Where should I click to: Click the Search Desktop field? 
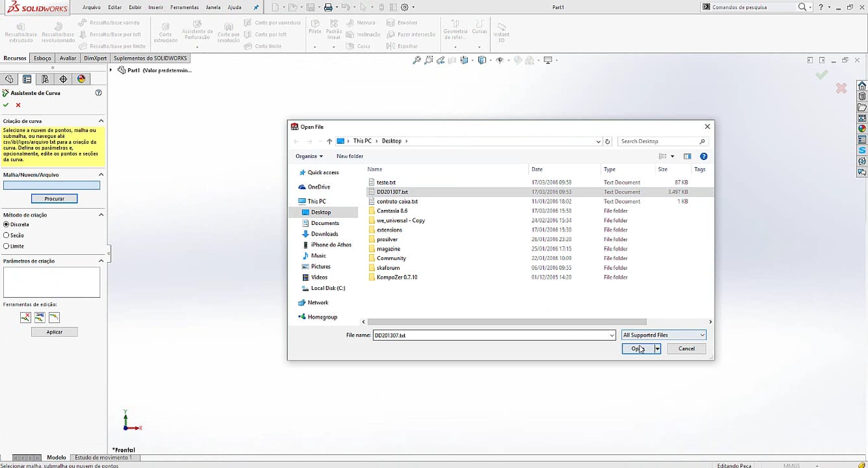[663, 141]
